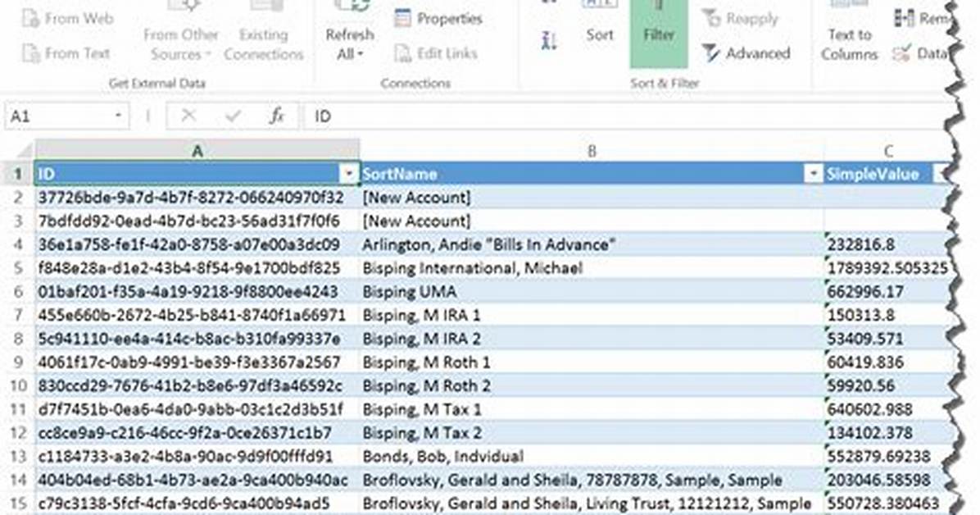
Task: Open the Refresh All dropdown arrow
Action: coord(361,54)
